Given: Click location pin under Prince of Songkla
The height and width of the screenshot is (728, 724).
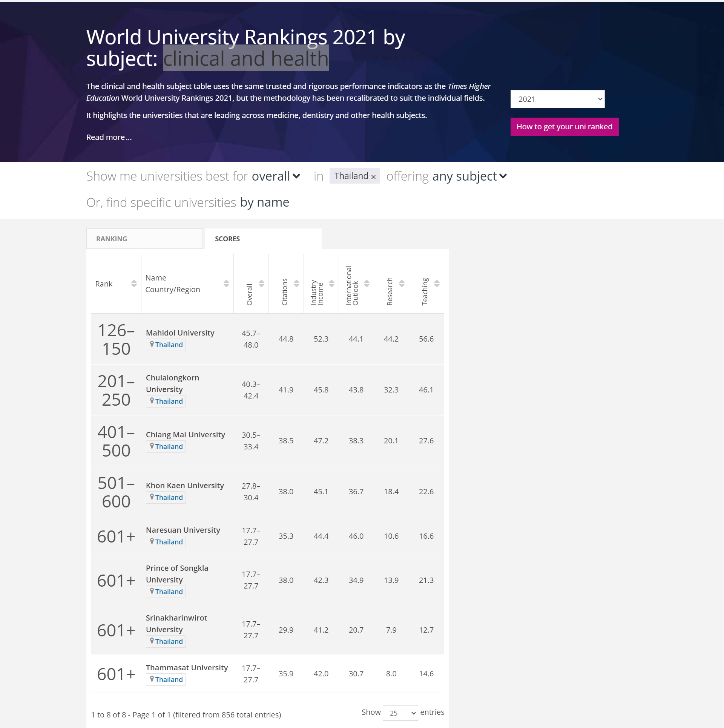Looking at the screenshot, I should pos(152,591).
